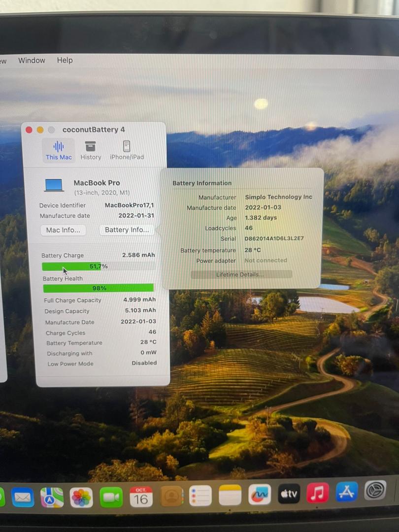Open the History tab in coconutBattery
Screen dimensions: 399x532
point(91,150)
